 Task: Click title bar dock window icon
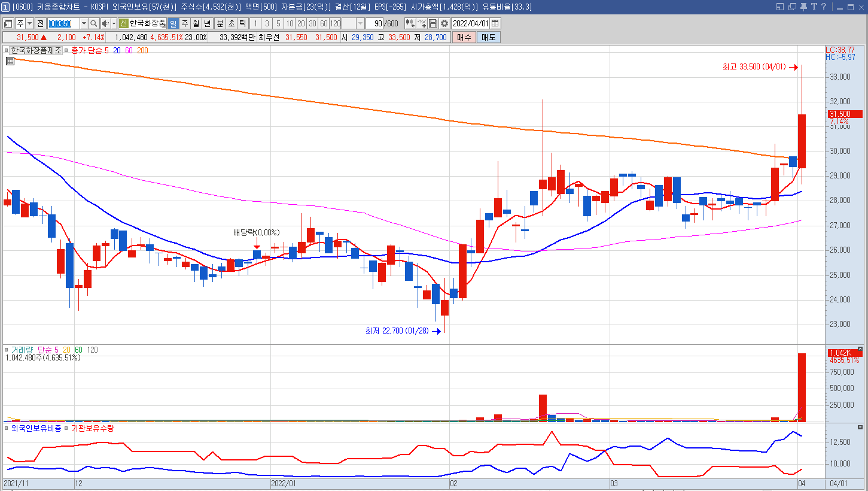(779, 7)
